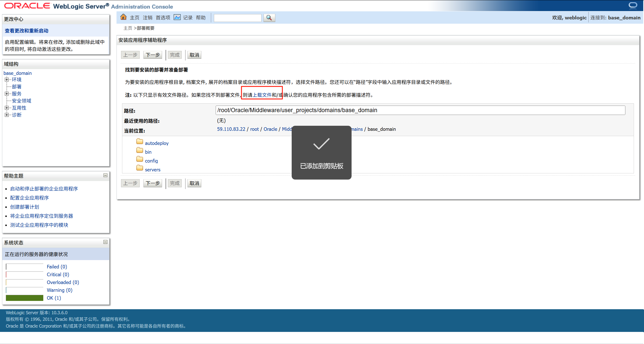Click the Oracle logo icon top right
This screenshot has height=344, width=644.
[x=633, y=5]
